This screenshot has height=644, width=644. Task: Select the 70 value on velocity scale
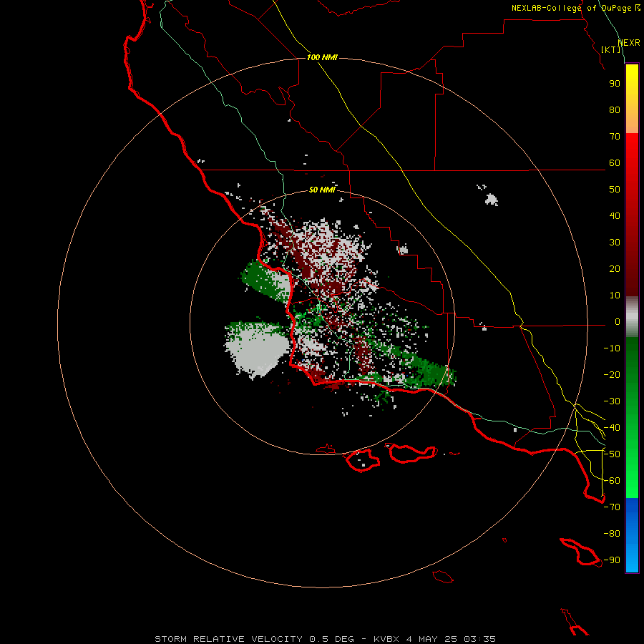coord(615,137)
